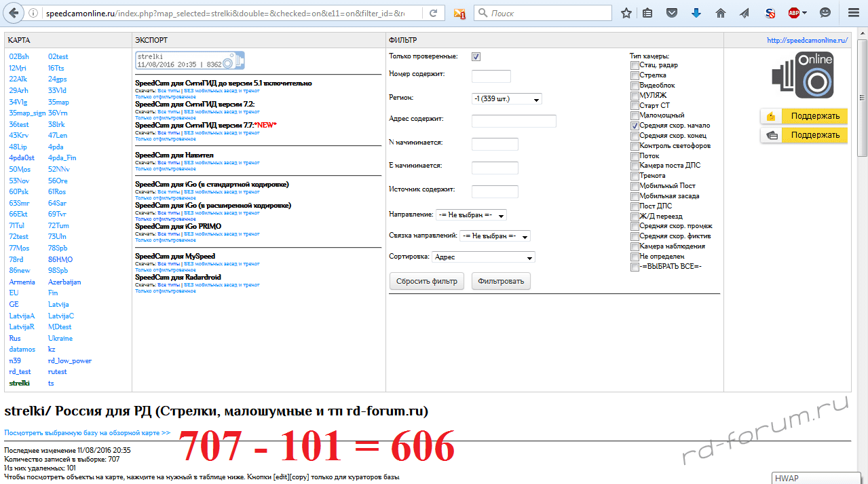Open the Регион dropdown
This screenshot has height=484, width=868.
506,99
